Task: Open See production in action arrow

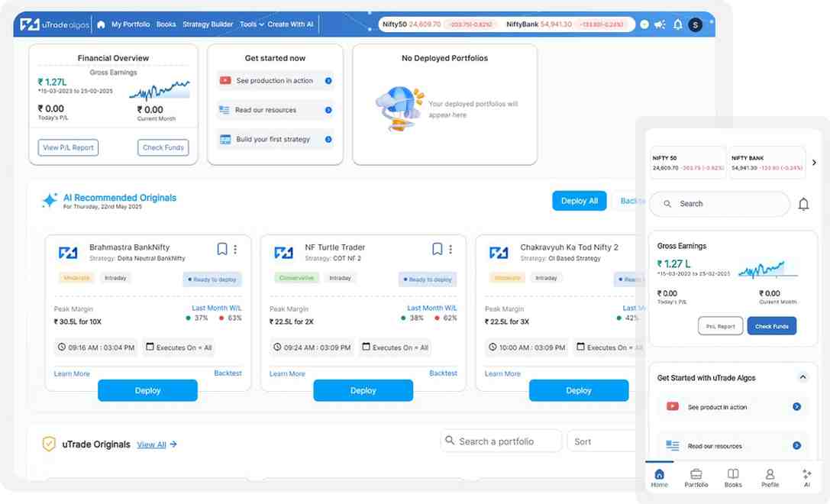Action: point(328,81)
